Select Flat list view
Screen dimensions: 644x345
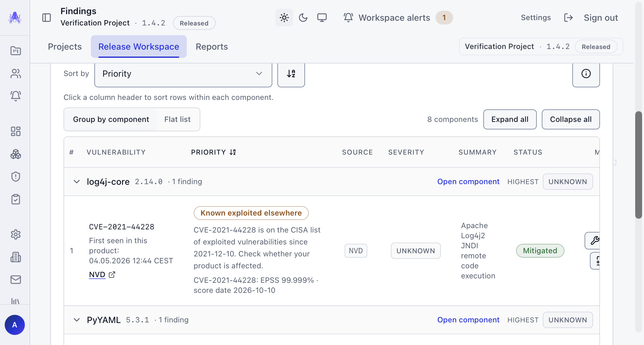pos(177,119)
